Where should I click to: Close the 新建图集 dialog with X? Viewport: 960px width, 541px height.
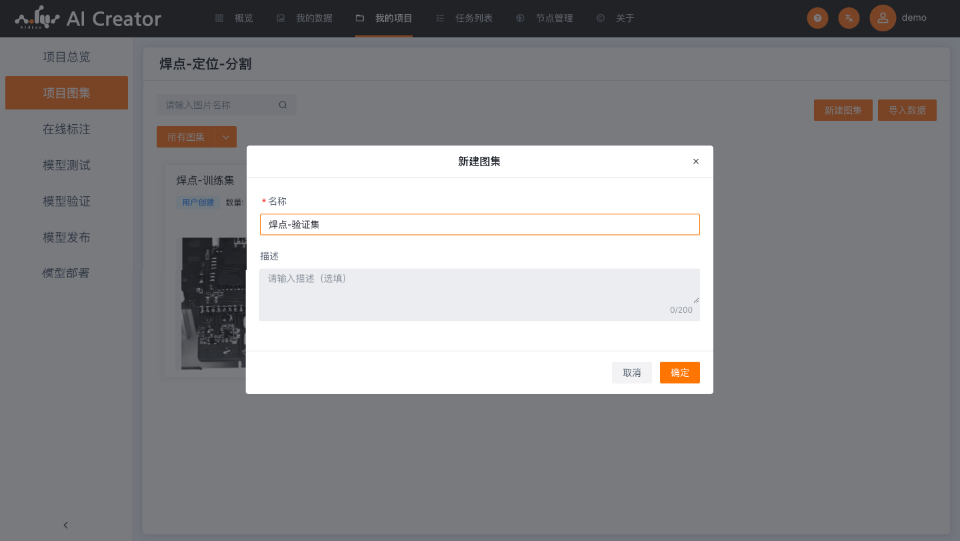[696, 161]
